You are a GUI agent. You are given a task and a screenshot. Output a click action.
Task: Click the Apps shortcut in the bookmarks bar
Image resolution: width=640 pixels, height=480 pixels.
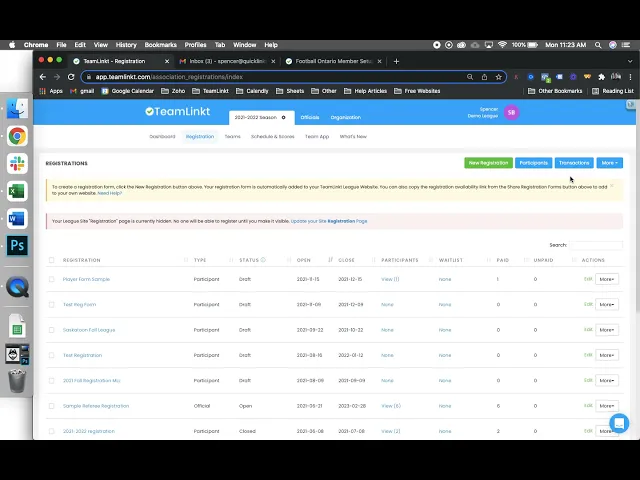click(x=51, y=91)
